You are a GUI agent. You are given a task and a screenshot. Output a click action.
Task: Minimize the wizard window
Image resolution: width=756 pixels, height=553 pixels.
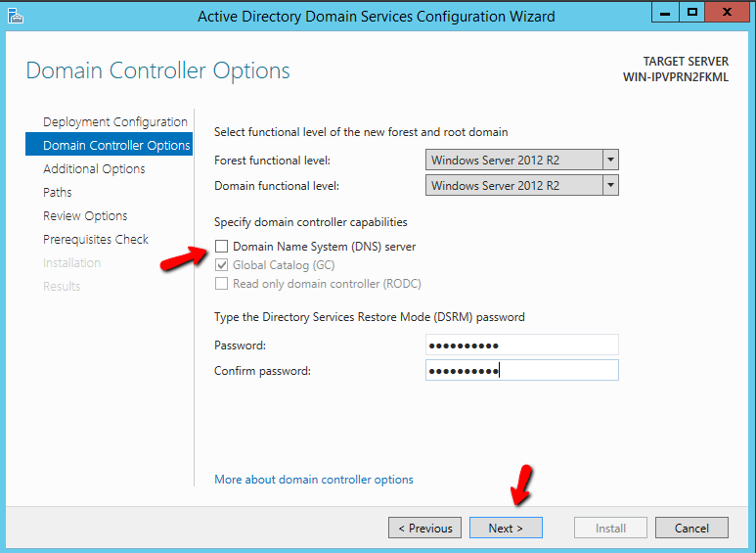click(x=665, y=12)
